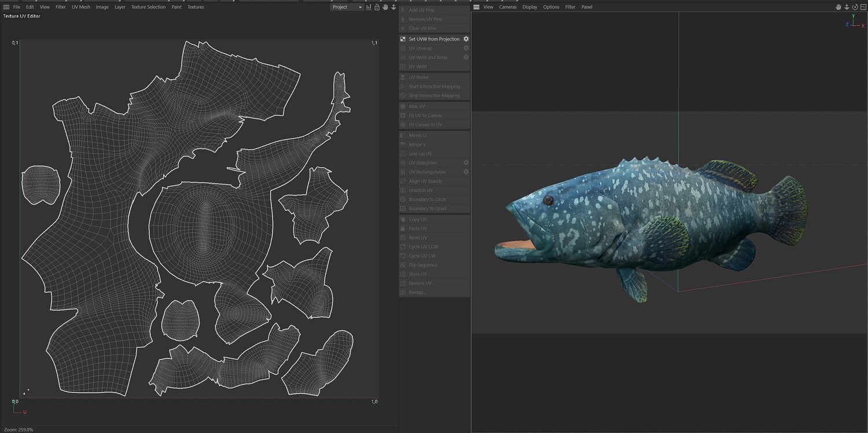Viewport: 868px width, 433px height.
Task: Open the viewport Options menu
Action: pos(551,7)
